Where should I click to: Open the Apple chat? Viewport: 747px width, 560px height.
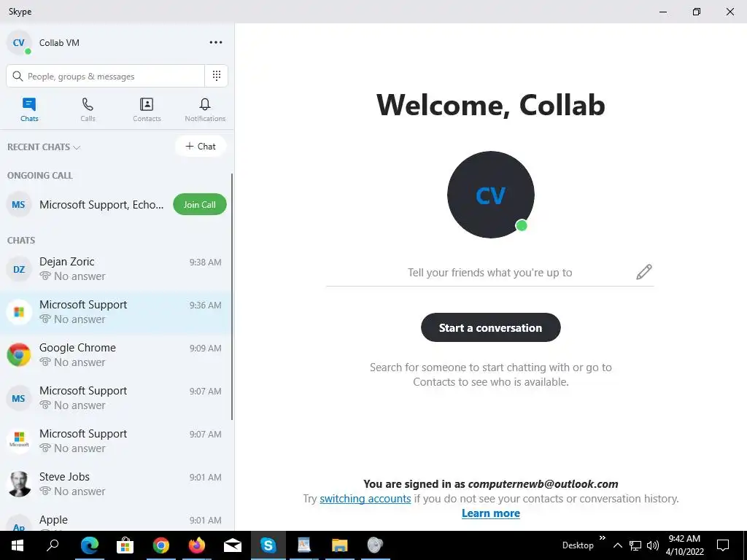tap(116, 521)
